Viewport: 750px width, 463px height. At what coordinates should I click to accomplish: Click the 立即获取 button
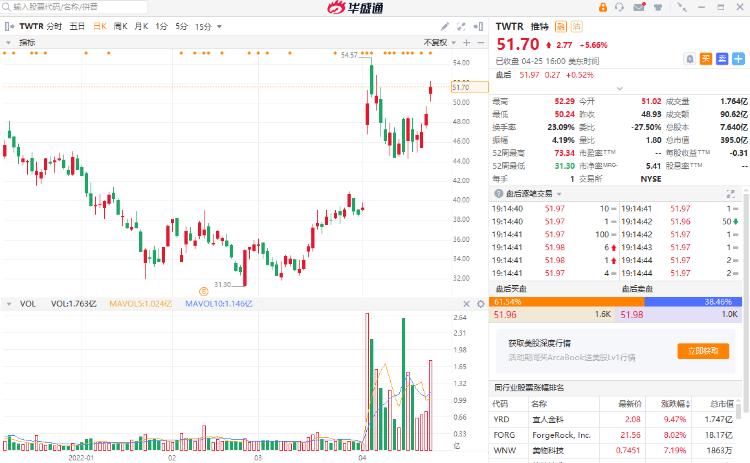[x=703, y=351]
